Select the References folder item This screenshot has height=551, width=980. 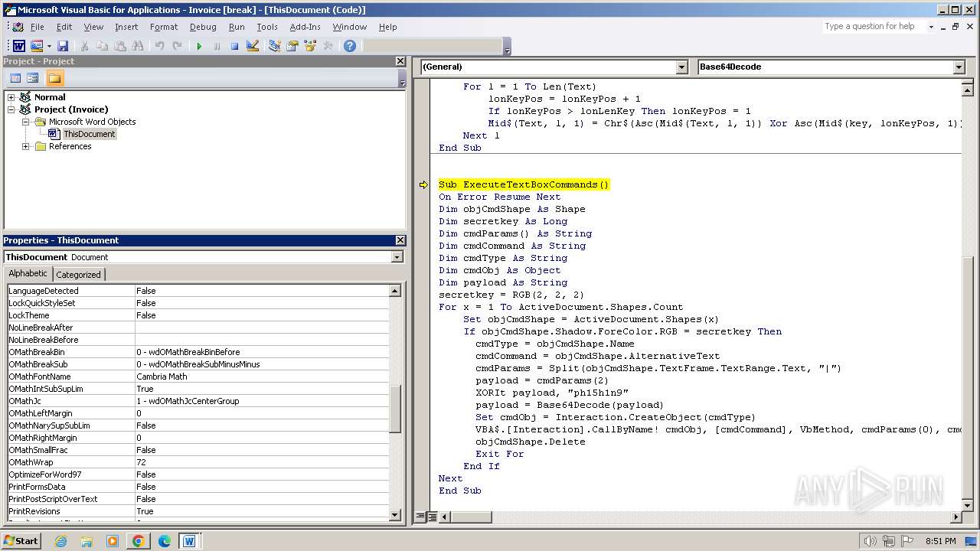click(x=70, y=146)
